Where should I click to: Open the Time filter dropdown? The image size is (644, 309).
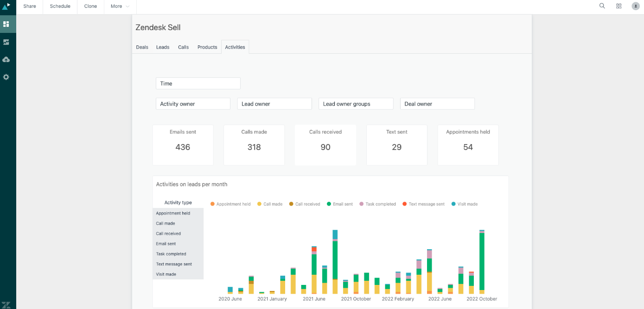pos(198,83)
